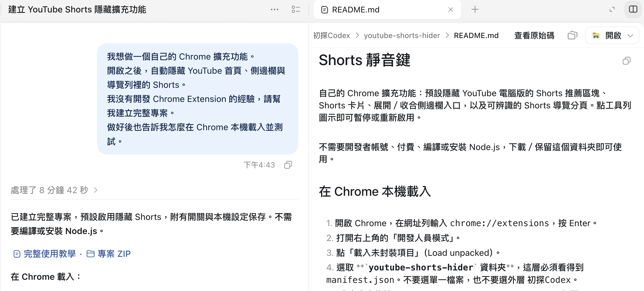Open the conversation more options menu

[274, 10]
